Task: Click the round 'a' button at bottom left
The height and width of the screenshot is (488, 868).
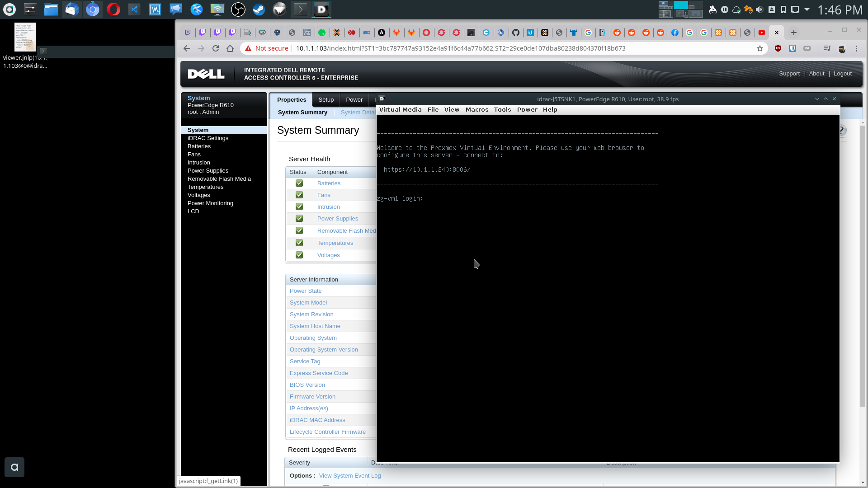Action: [x=14, y=467]
